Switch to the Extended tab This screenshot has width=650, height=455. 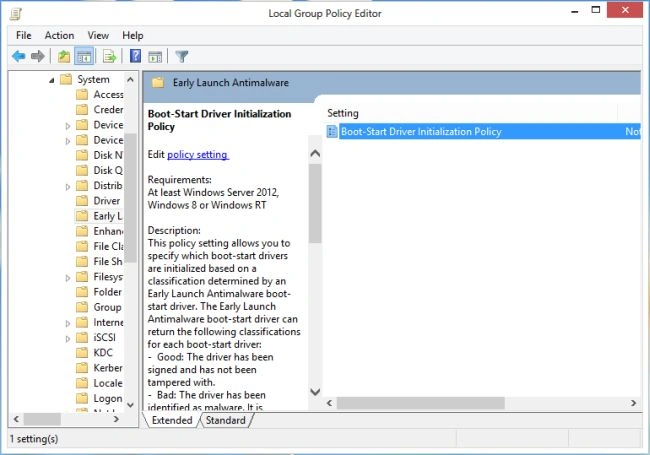tap(172, 420)
